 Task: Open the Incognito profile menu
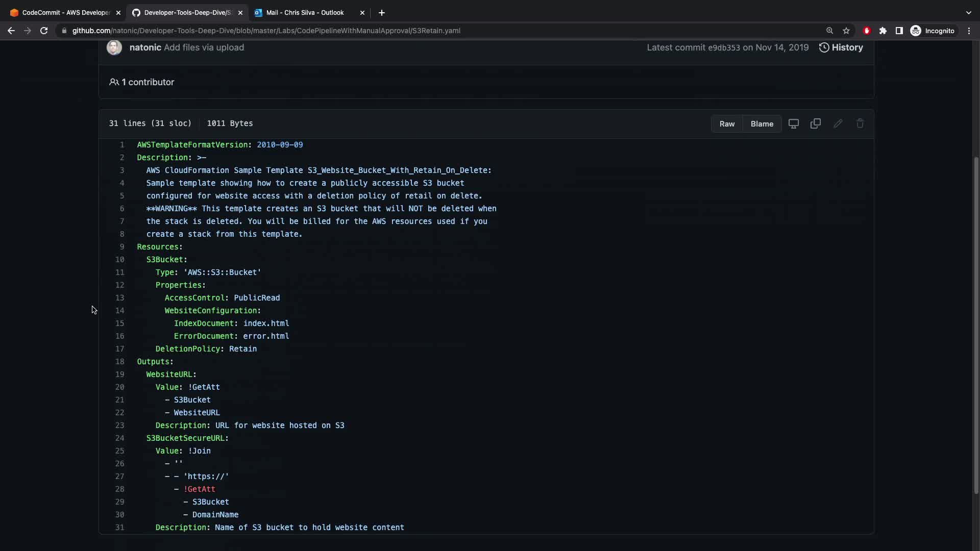(x=933, y=31)
